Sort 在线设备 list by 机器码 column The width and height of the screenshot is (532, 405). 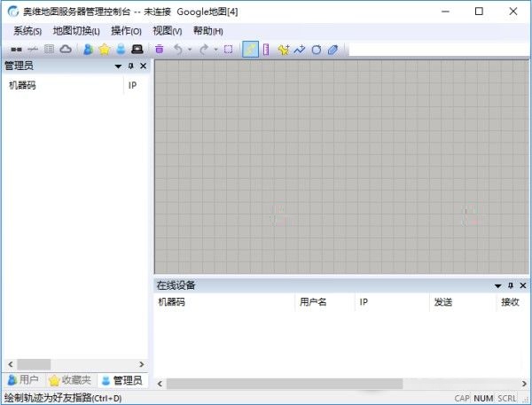click(x=224, y=302)
